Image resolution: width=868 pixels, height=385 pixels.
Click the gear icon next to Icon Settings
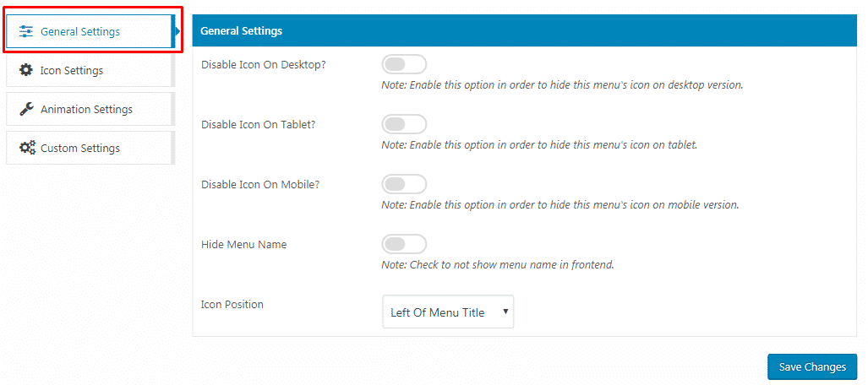point(25,70)
